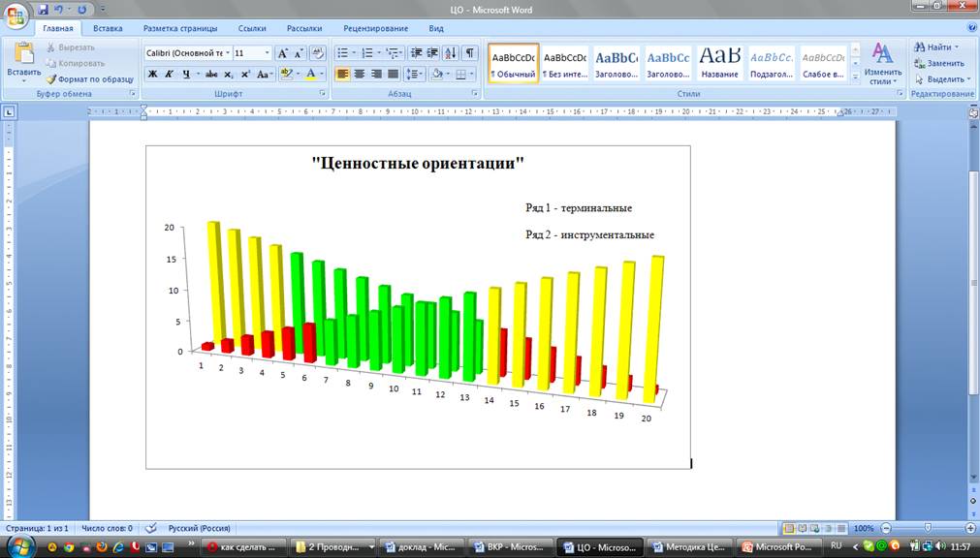
Task: Expand the Изменить стили menu
Action: (882, 64)
